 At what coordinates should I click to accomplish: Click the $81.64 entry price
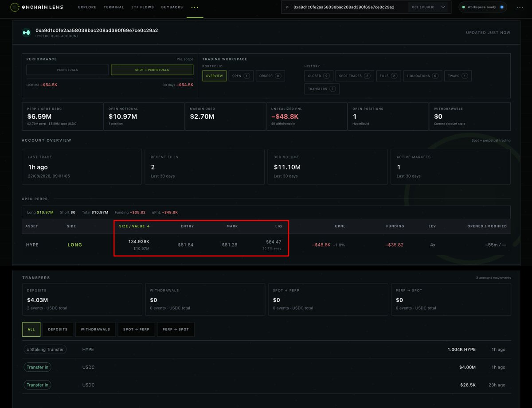(185, 245)
